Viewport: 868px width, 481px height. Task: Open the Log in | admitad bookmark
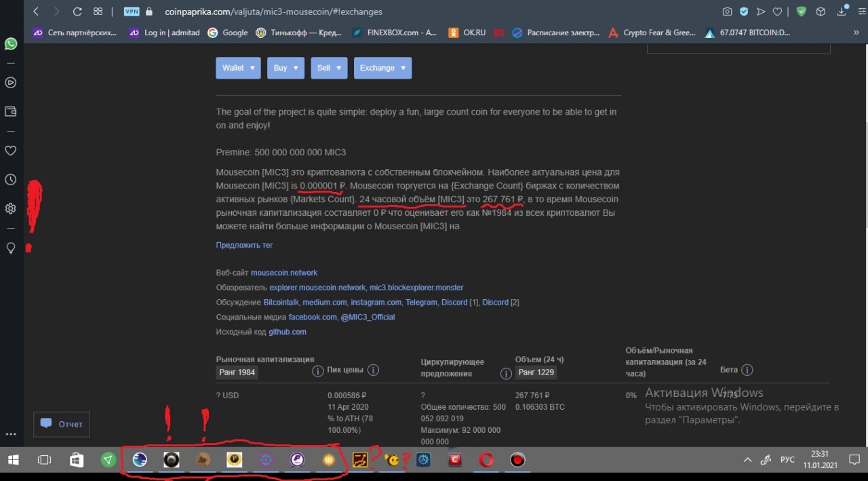click(164, 33)
